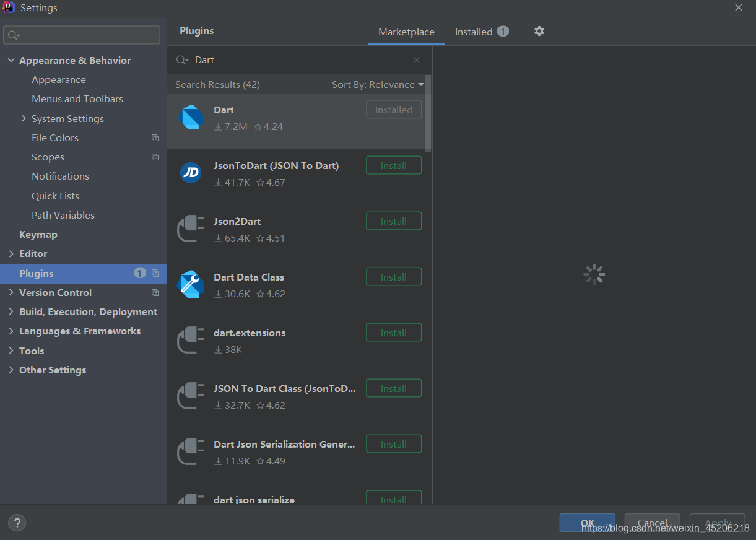
Task: Click the Version Control project-level icon
Action: [155, 292]
